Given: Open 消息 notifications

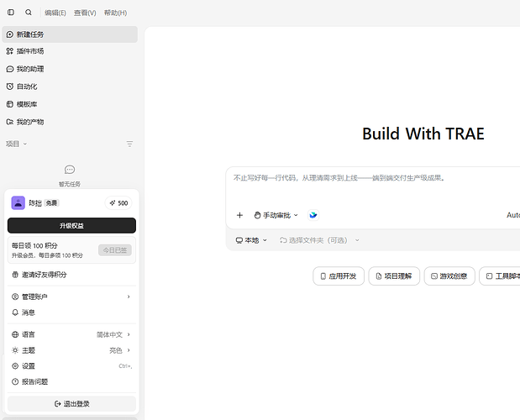Looking at the screenshot, I should 71,312.
